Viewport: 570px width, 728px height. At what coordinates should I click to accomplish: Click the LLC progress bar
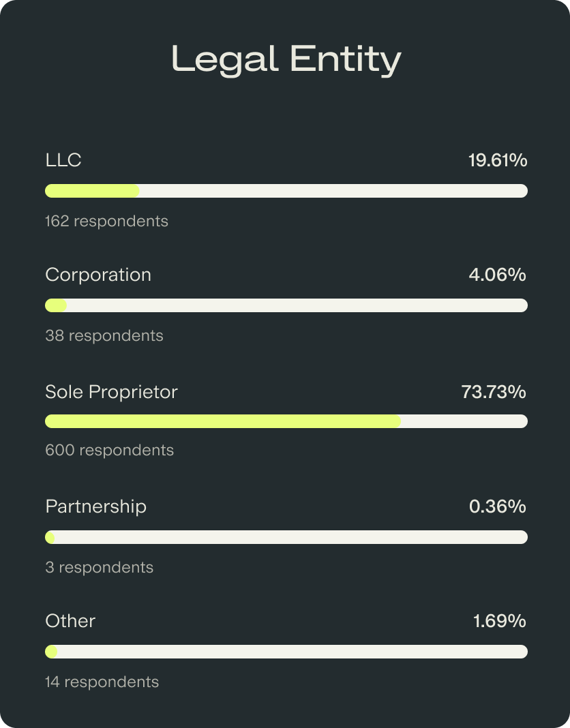click(286, 191)
